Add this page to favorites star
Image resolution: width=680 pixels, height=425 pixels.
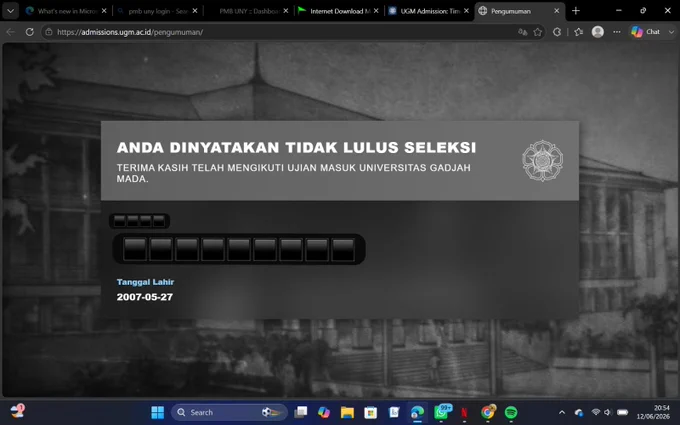[538, 32]
